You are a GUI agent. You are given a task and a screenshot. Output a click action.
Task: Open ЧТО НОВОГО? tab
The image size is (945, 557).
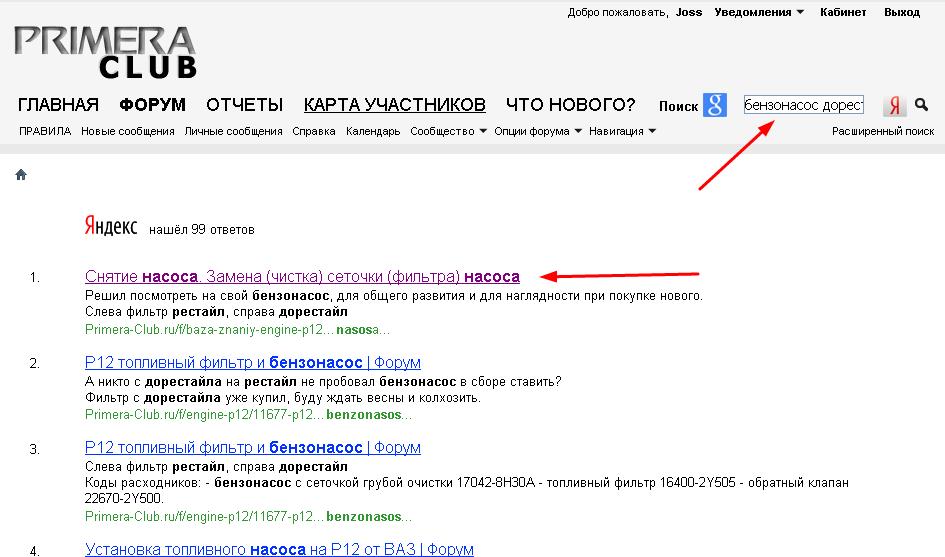(571, 105)
